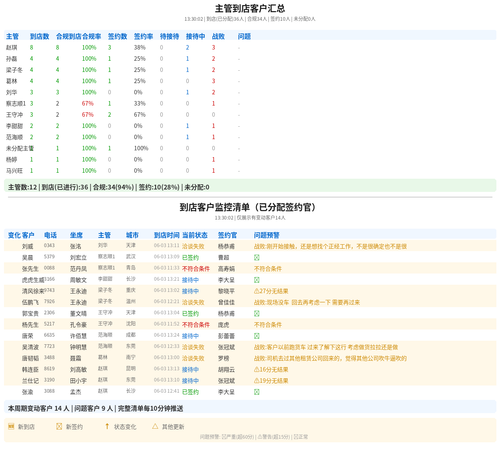Viewport: 500px width, 459px height.
Task: Click the 到店客户监控清单 section title
Action: click(x=247, y=207)
